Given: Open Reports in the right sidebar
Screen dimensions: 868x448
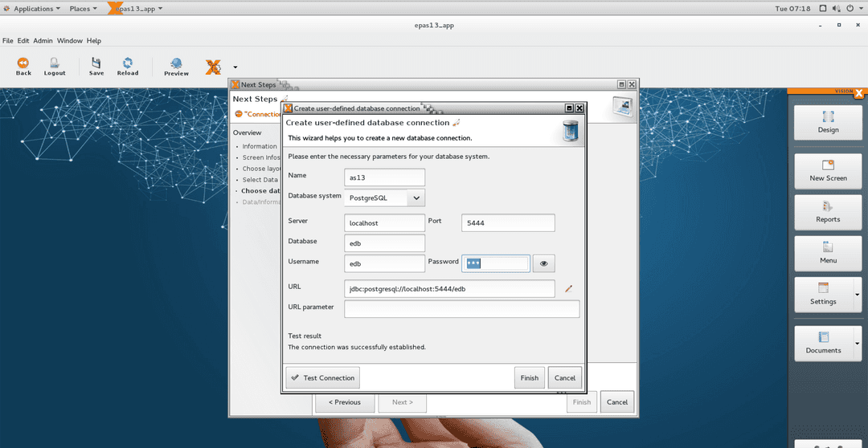Looking at the screenshot, I should click(828, 212).
